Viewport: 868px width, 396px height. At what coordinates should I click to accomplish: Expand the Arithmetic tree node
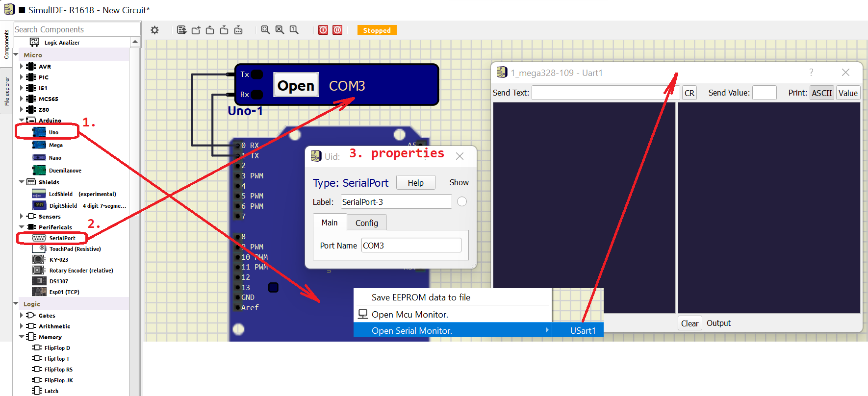pos(22,326)
